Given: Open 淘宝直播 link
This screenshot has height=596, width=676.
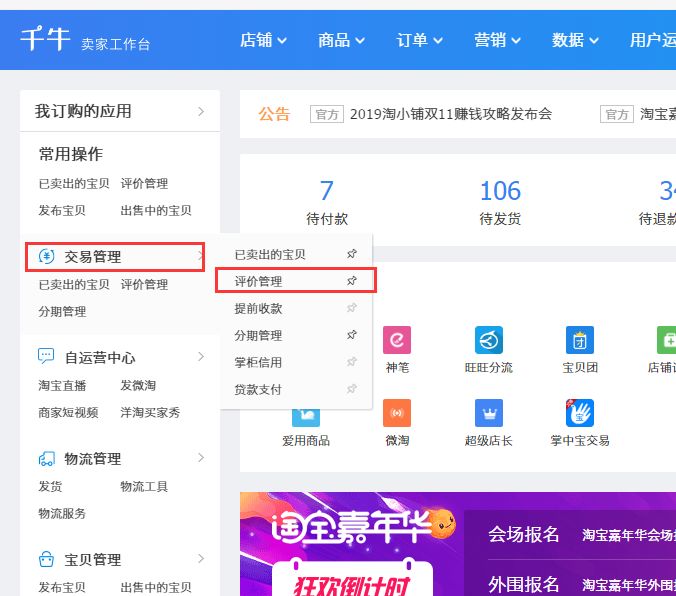Looking at the screenshot, I should 62,385.
